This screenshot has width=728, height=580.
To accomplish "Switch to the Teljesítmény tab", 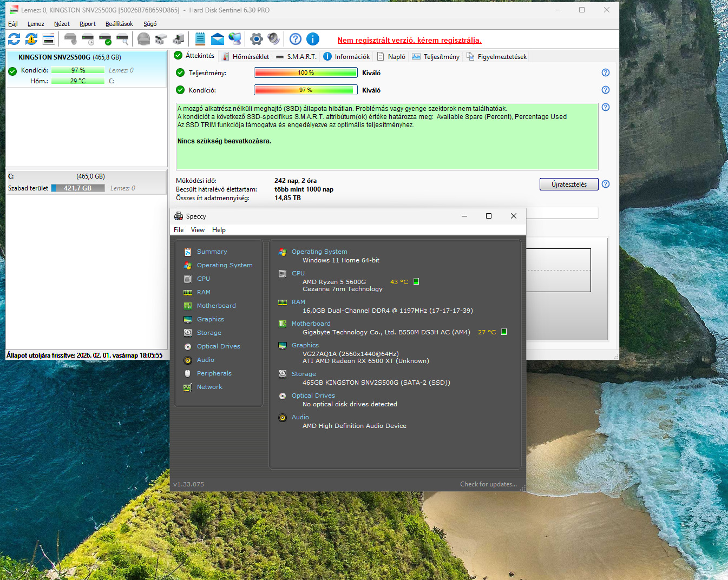I will pos(436,56).
